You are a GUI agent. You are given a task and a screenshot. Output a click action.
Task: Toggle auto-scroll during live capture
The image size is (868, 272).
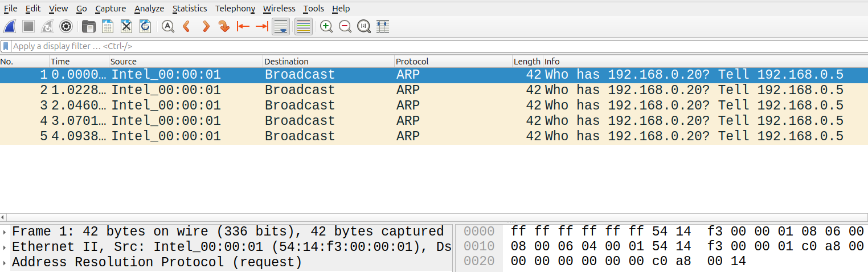pos(280,26)
